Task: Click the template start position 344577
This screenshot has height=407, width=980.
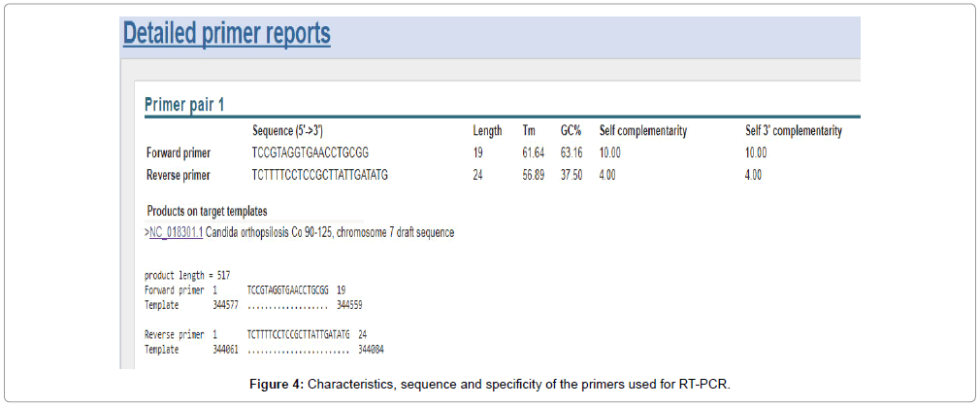Action: pyautogui.click(x=225, y=305)
